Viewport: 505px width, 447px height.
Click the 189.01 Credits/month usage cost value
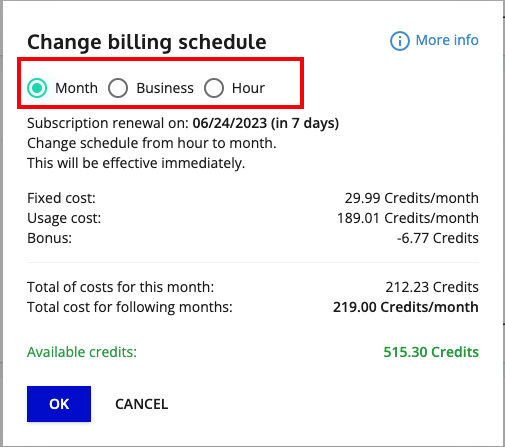(408, 218)
